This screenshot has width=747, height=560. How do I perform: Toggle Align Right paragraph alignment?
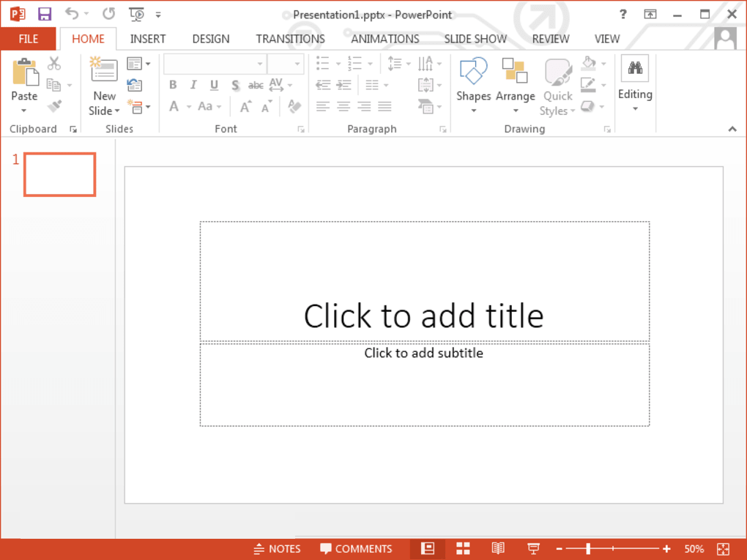[364, 106]
